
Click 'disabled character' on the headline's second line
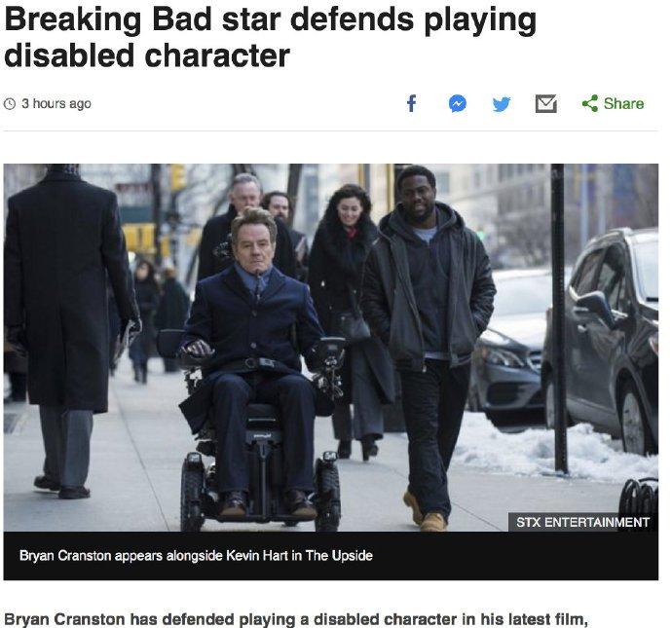(x=147, y=55)
